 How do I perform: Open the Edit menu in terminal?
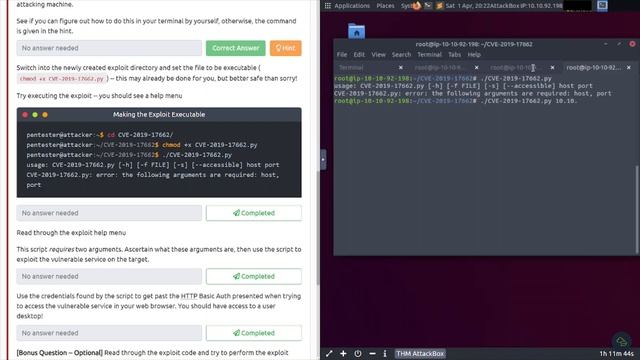359,55
